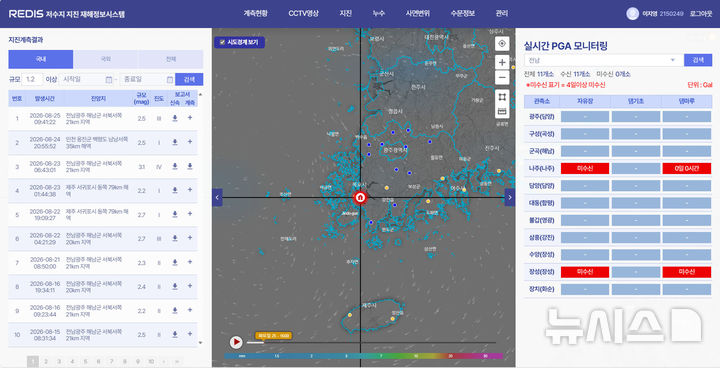Click the plus icon in row 5
Viewport: 720px width, 368px height.
(190, 214)
